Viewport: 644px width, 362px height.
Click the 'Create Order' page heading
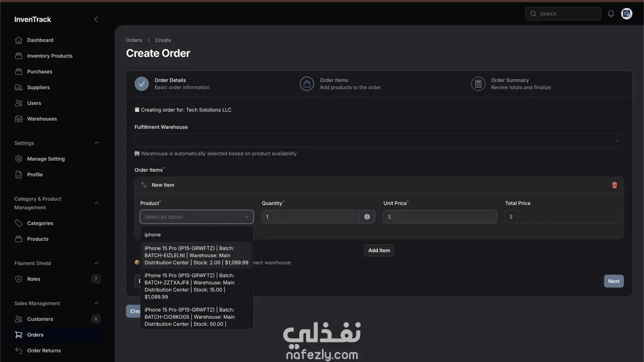(158, 53)
